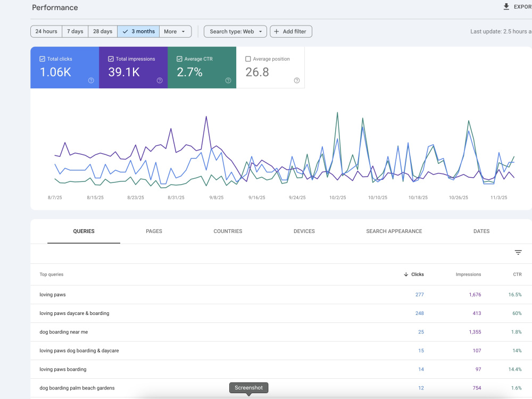This screenshot has width=532, height=399.
Task: Open the table filter rows icon
Action: click(518, 252)
